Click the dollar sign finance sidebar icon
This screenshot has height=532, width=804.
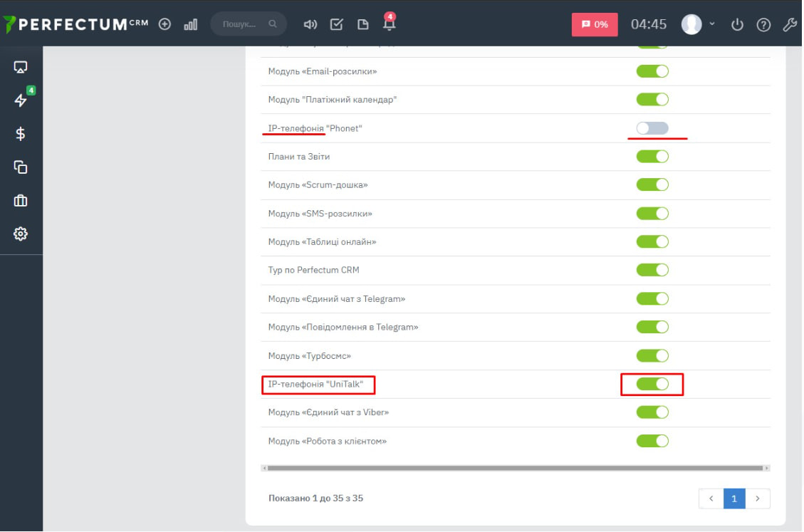coord(21,133)
